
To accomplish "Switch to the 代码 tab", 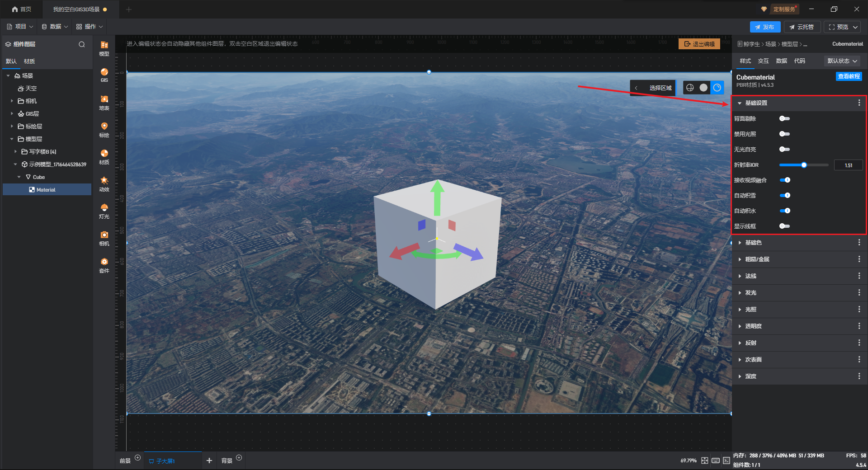I will point(799,61).
